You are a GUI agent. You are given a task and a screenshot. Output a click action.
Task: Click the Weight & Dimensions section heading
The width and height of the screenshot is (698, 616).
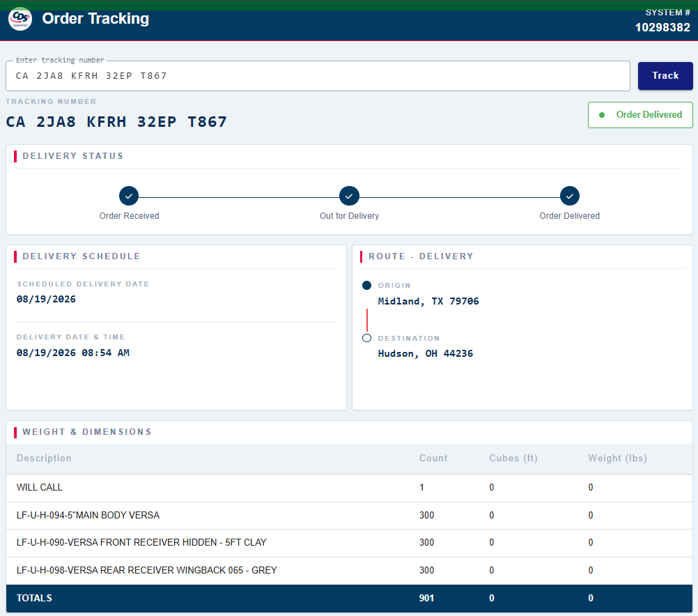[x=87, y=431]
